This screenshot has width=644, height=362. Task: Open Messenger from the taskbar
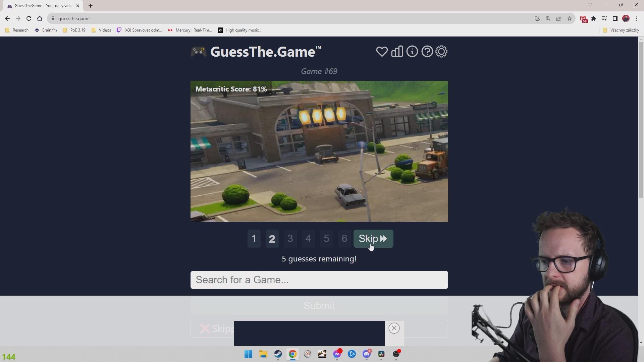pyautogui.click(x=337, y=354)
